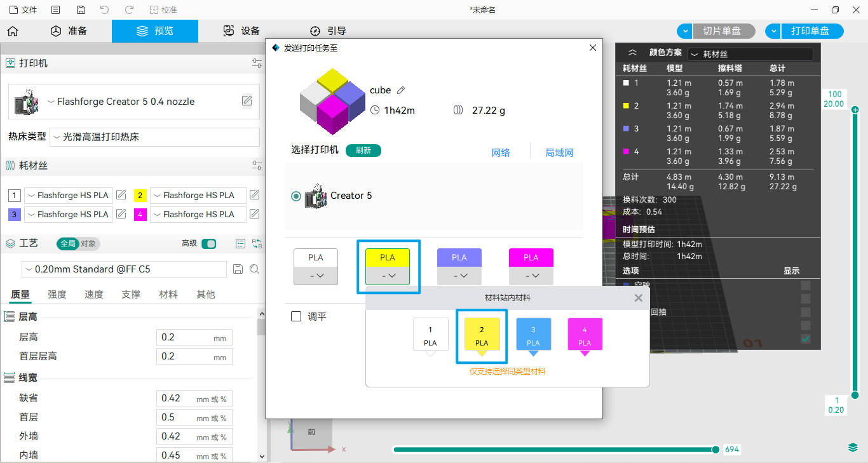Open the 速度 settings tab
Image resolution: width=868 pixels, height=463 pixels.
[x=94, y=294]
